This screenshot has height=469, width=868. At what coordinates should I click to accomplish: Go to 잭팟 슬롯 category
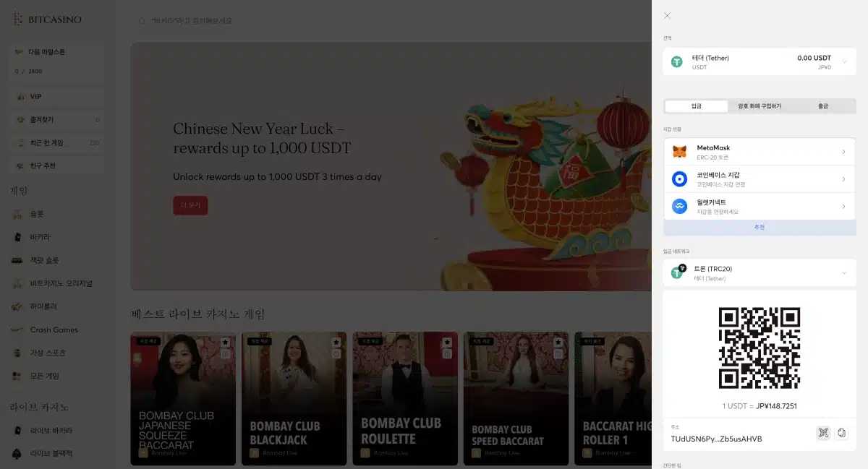pyautogui.click(x=45, y=260)
